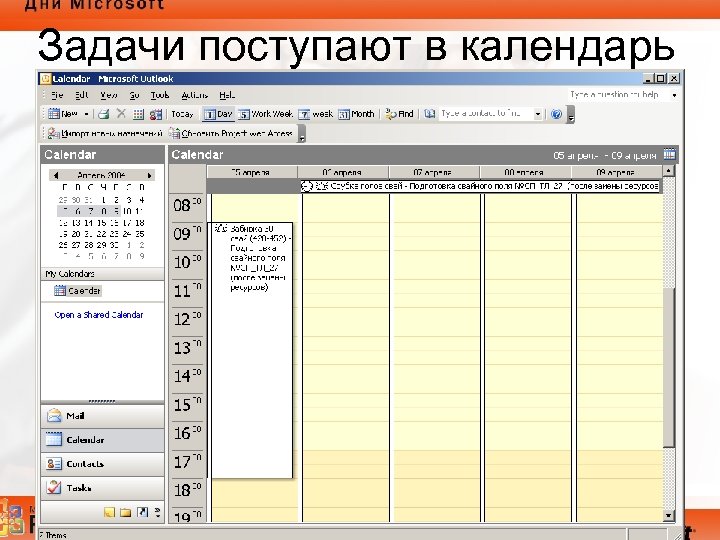
Task: Click the 08:00 time slot label
Action: [x=187, y=206]
